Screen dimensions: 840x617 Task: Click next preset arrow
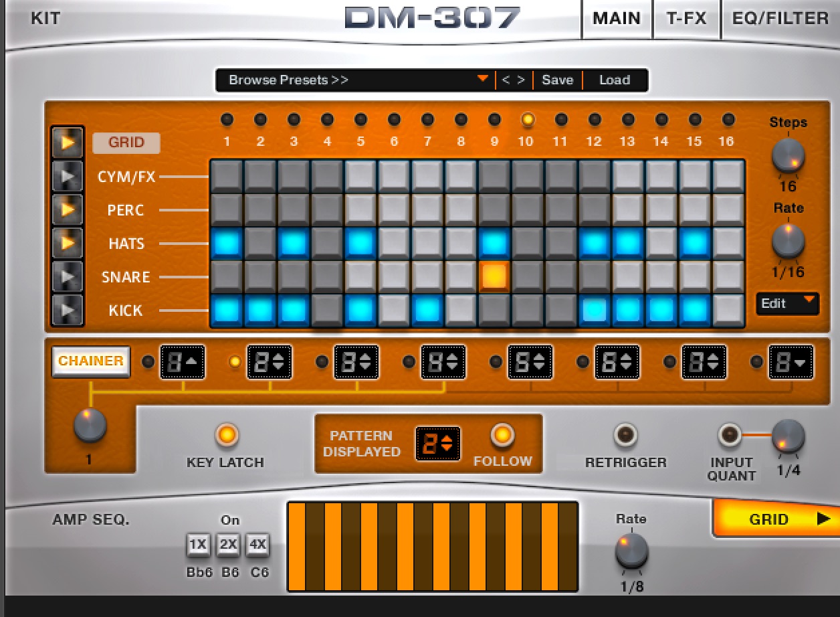521,80
